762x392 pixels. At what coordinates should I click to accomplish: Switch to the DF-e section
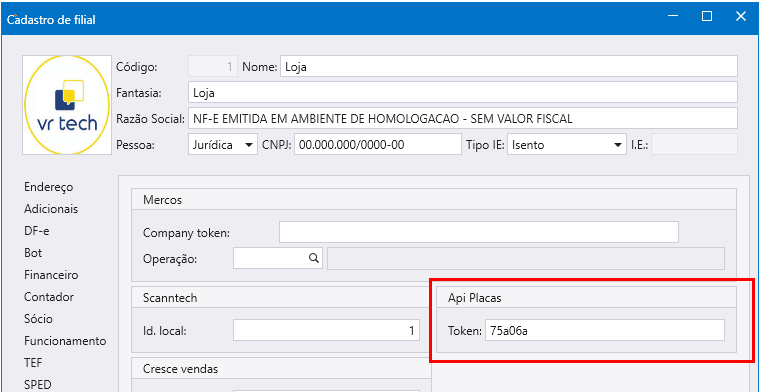(x=36, y=231)
